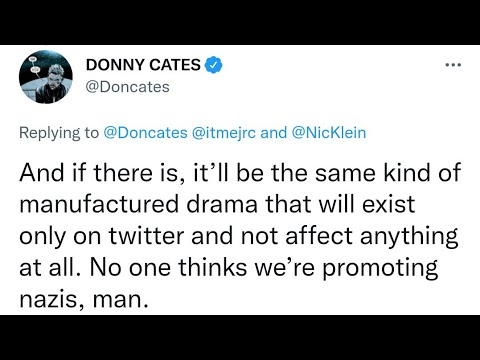Open Donny Cates' round profile avatar
The height and width of the screenshot is (360, 480).
[46, 77]
